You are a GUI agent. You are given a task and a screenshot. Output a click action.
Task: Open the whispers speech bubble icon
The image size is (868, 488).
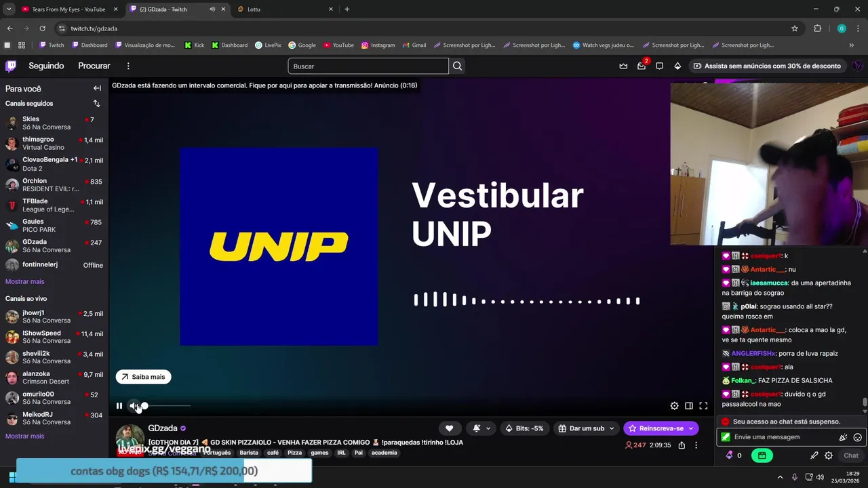point(659,66)
